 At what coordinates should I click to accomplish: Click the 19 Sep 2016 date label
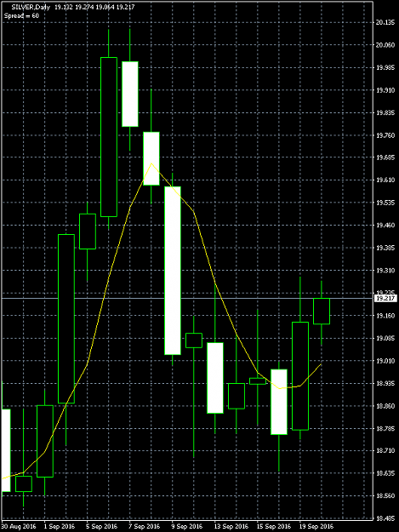(x=316, y=527)
